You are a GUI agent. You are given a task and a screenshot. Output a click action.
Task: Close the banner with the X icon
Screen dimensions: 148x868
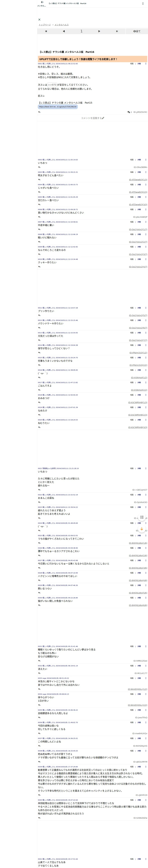39,20
